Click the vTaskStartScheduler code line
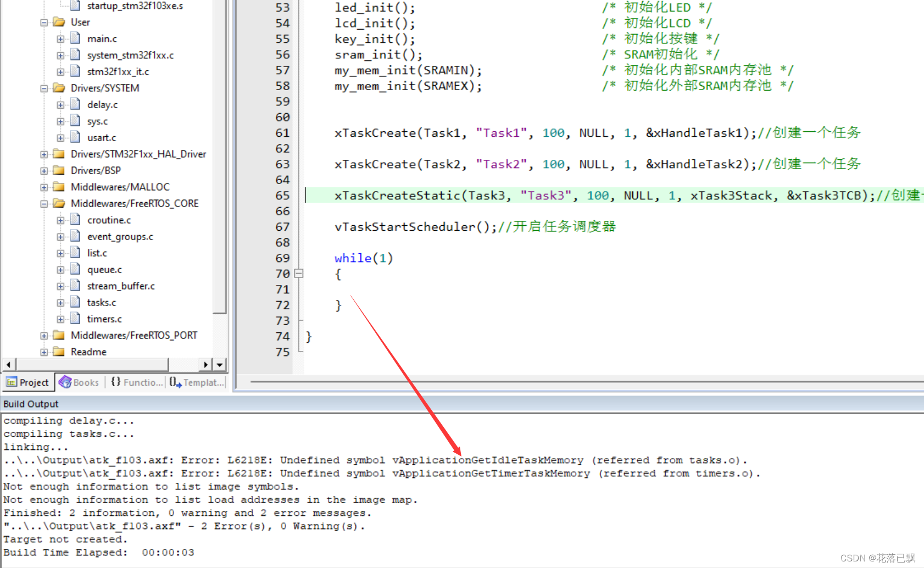The image size is (924, 568). pyautogui.click(x=475, y=227)
